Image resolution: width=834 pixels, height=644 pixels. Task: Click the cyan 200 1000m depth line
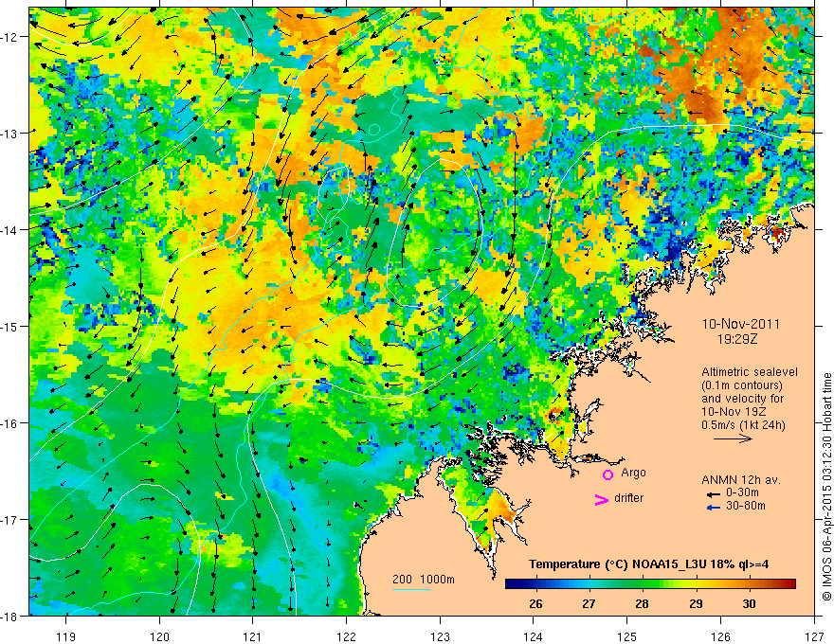tap(411, 589)
